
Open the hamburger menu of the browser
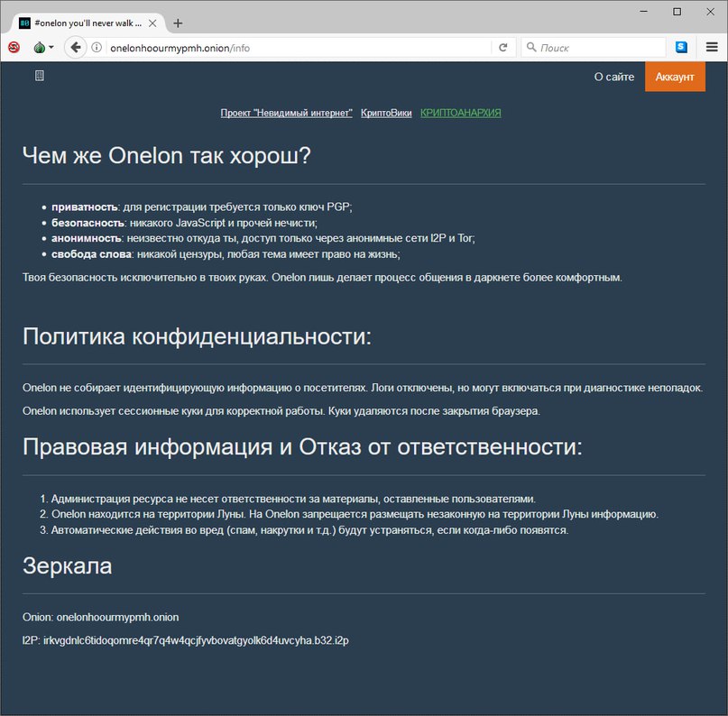(x=712, y=48)
